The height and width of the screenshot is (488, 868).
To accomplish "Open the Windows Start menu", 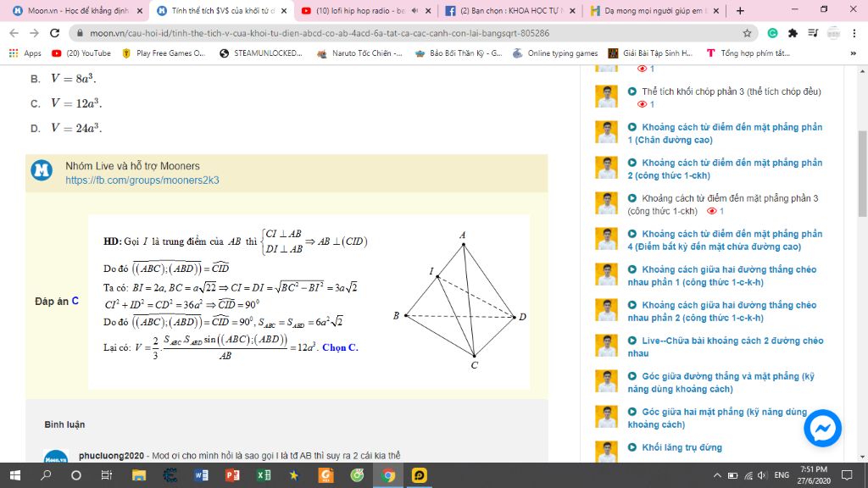I will [15, 475].
